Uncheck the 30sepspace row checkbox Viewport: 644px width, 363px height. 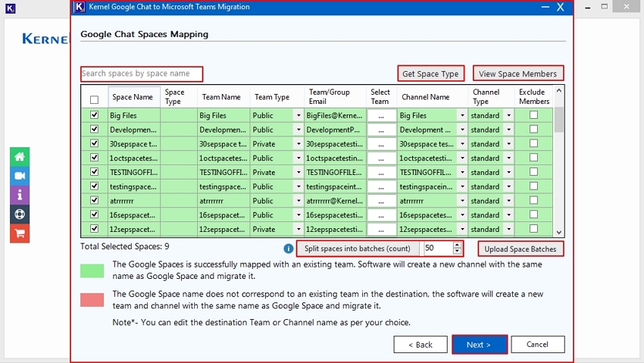pyautogui.click(x=95, y=143)
